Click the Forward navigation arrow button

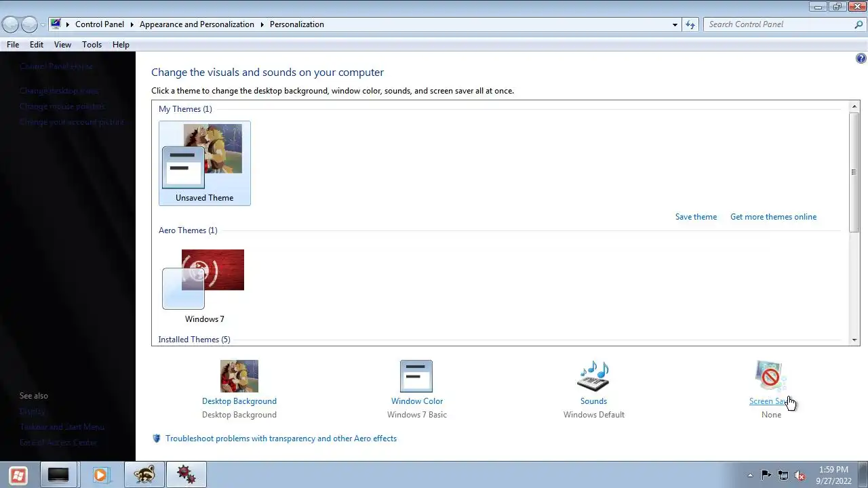(29, 24)
